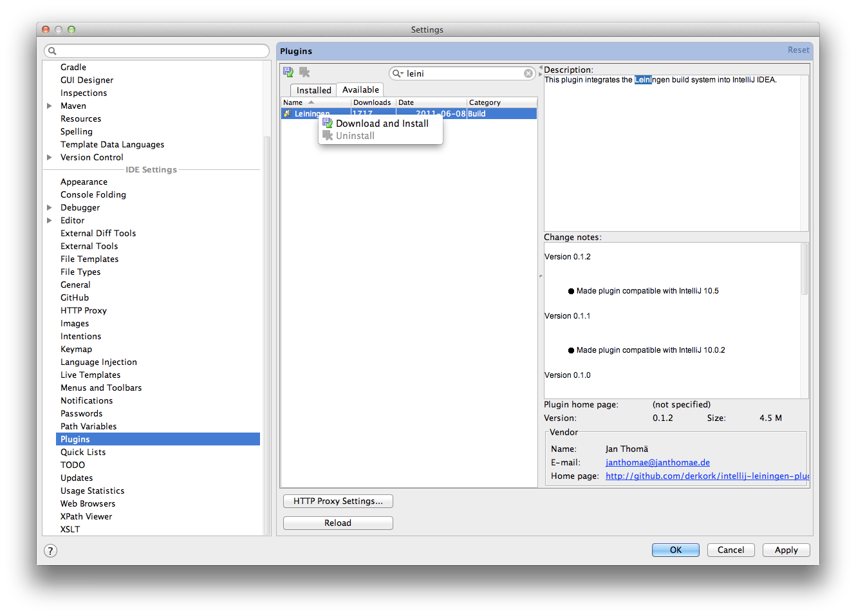
Task: Switch to the Available tab
Action: point(360,89)
